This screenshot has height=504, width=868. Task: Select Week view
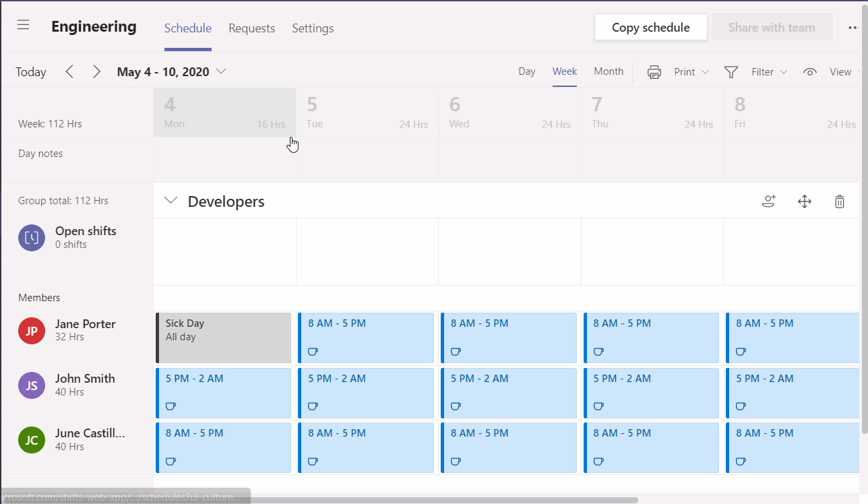pos(565,71)
